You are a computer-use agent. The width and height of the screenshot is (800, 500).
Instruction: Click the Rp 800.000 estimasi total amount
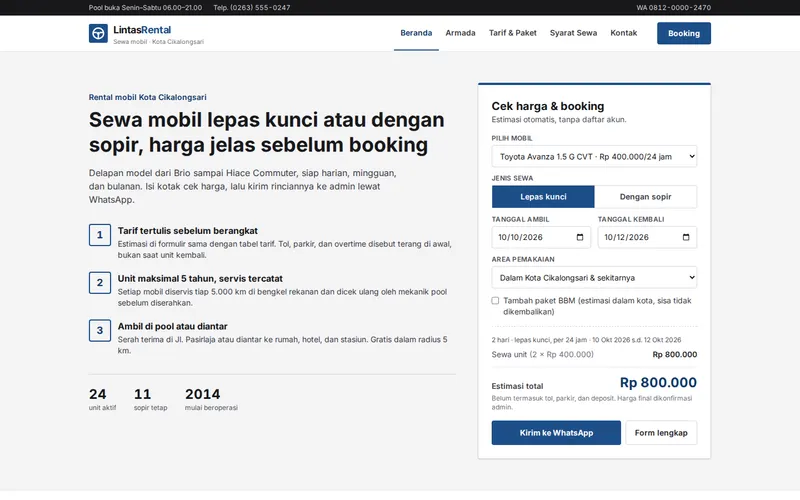coord(658,383)
